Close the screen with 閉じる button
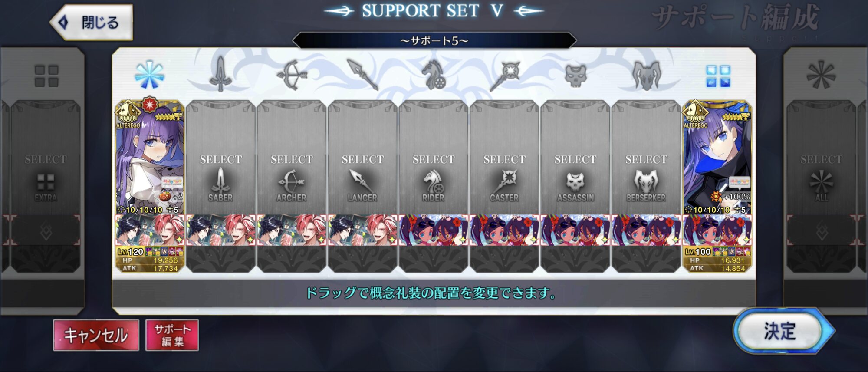 click(x=92, y=22)
